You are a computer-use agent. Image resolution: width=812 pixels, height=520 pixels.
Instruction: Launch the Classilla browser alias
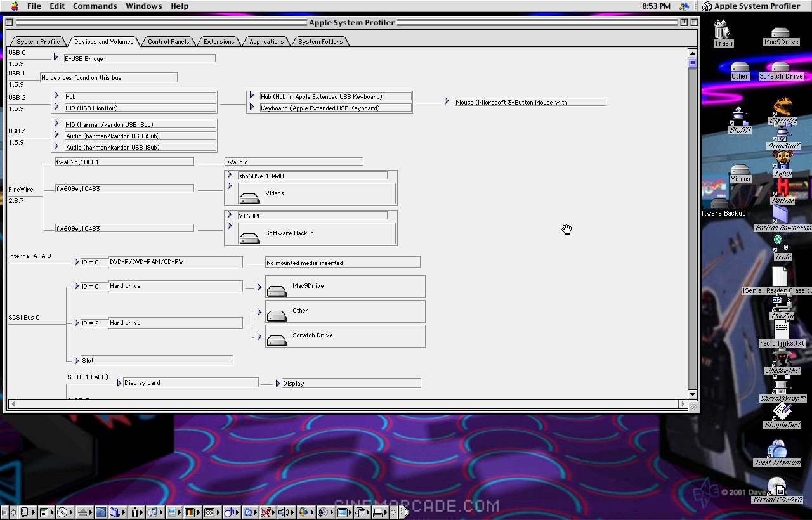pos(782,107)
